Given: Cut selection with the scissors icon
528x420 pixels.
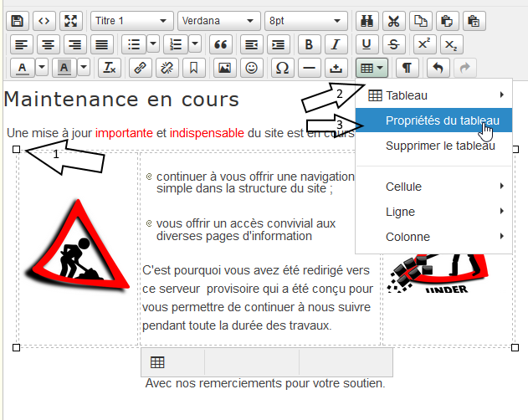Looking at the screenshot, I should 393,21.
